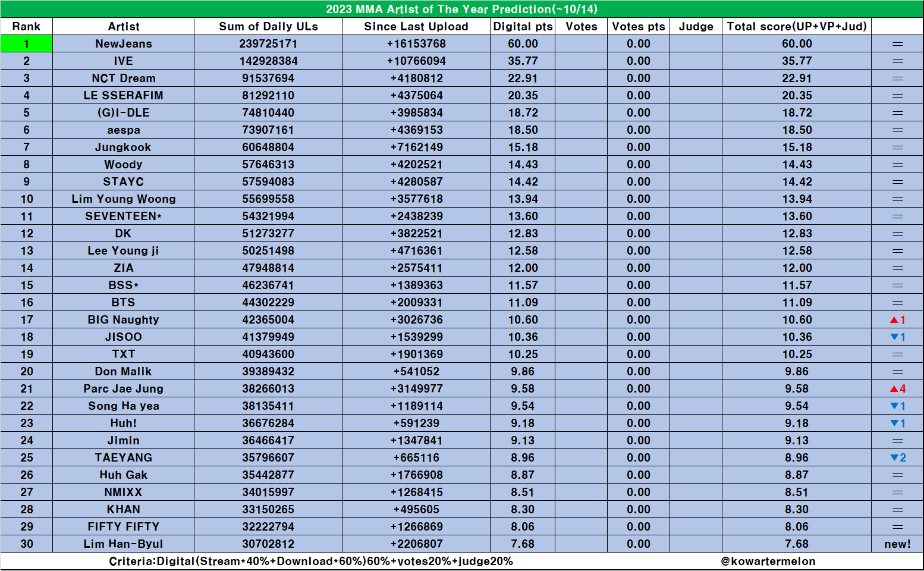Click the equals sign in Jimin row
This screenshot has height=571, width=924.
pos(898,441)
